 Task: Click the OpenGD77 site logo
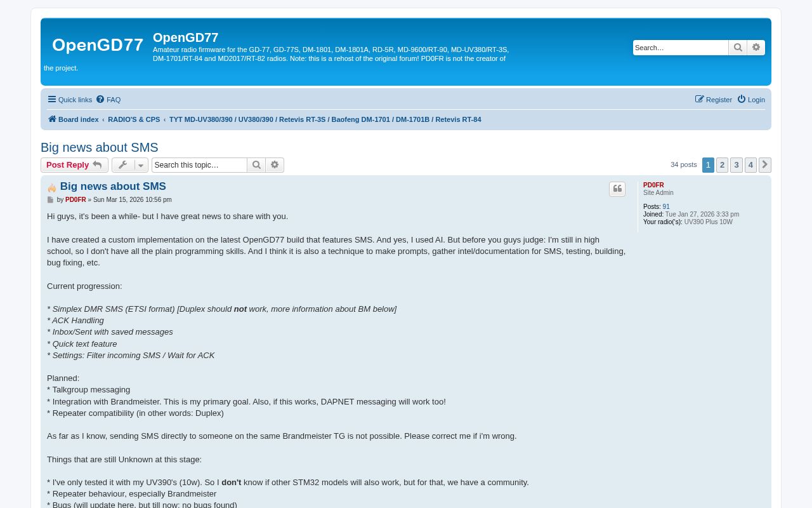coord(97,45)
